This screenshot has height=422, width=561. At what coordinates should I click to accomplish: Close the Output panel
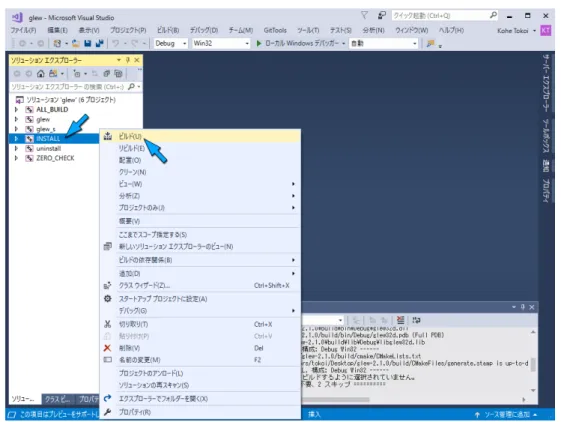tap(532, 307)
